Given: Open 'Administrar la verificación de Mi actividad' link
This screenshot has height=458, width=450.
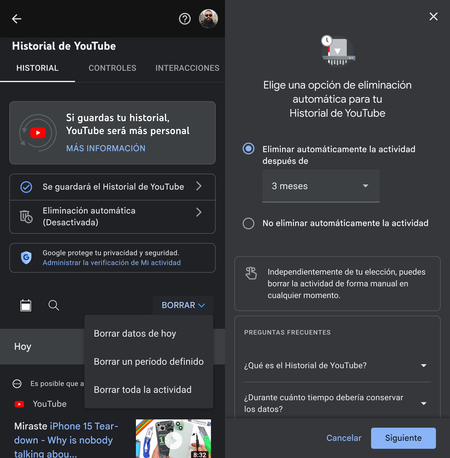Looking at the screenshot, I should tap(112, 263).
